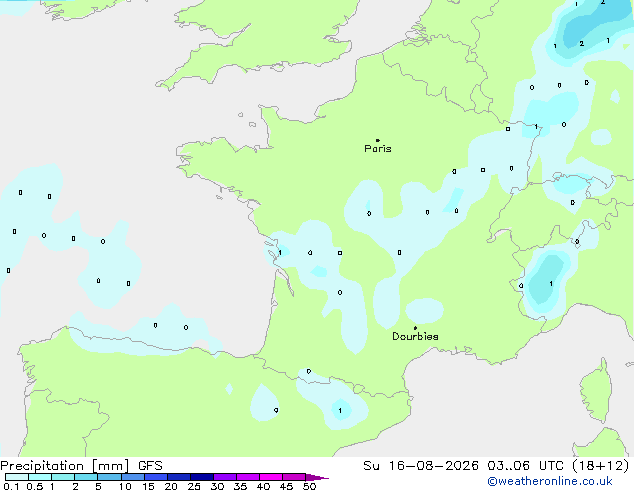Select the 40–45 mm magenta legend swatch
The height and width of the screenshot is (490, 634).
[x=271, y=477]
